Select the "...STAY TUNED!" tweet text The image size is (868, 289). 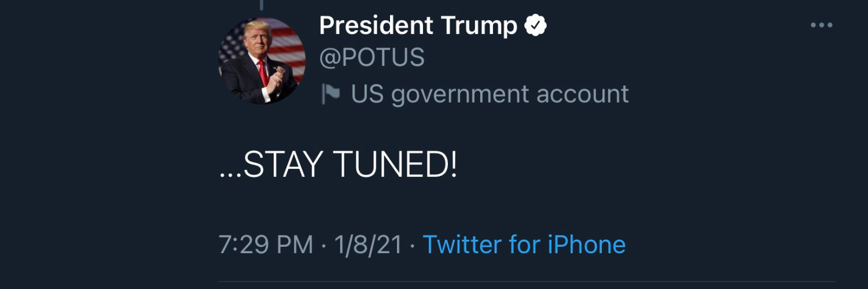point(339,166)
